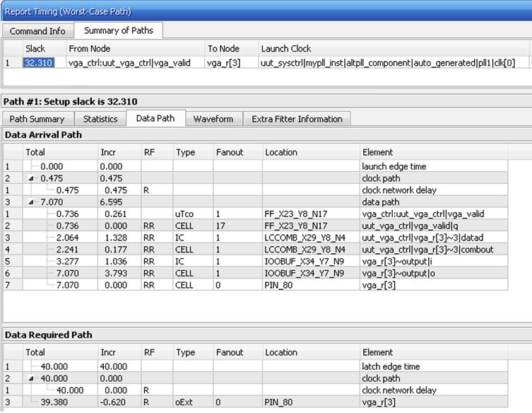Open the Path Summary tab

click(x=37, y=119)
